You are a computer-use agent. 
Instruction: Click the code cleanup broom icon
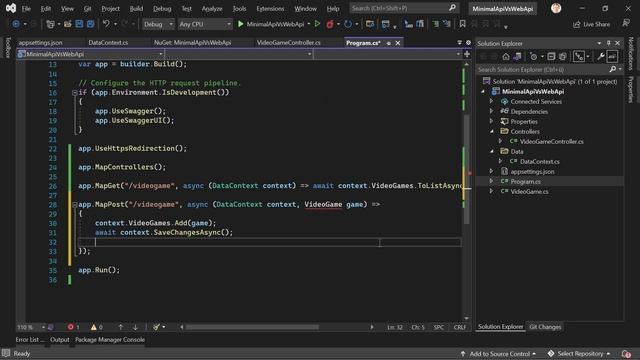coord(156,327)
